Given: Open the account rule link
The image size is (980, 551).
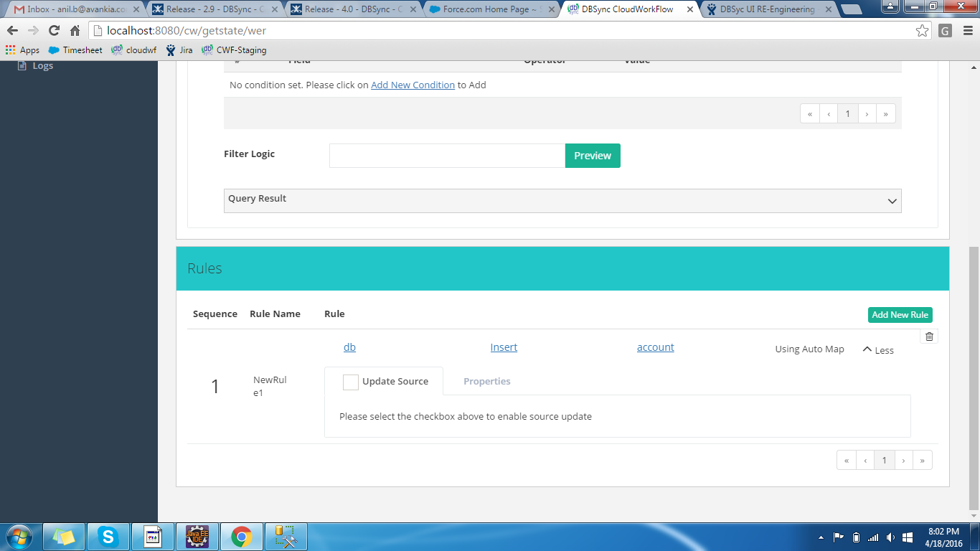Looking at the screenshot, I should pyautogui.click(x=655, y=347).
